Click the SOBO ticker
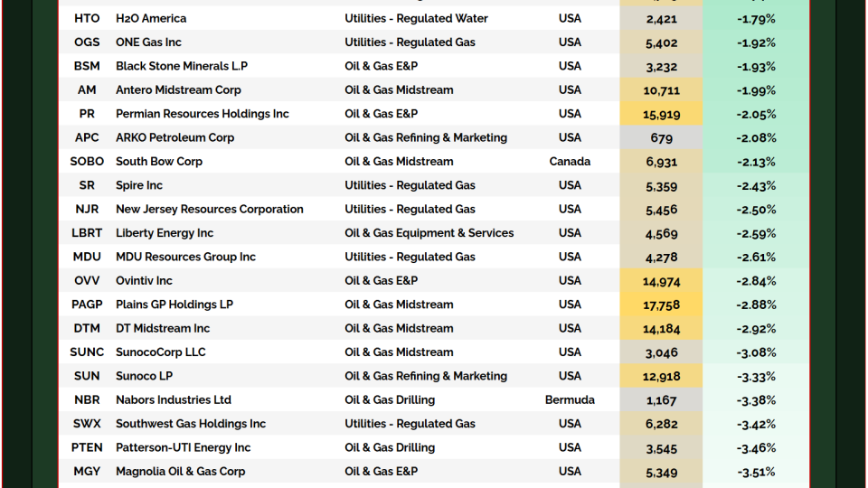868x488 pixels. click(x=87, y=162)
